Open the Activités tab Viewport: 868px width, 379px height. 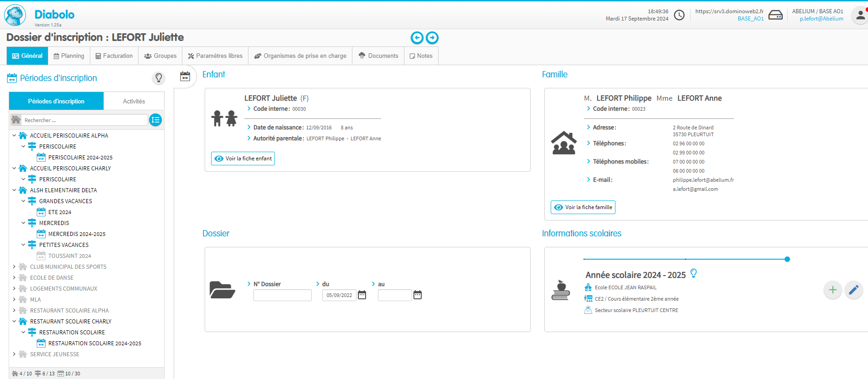(x=134, y=101)
